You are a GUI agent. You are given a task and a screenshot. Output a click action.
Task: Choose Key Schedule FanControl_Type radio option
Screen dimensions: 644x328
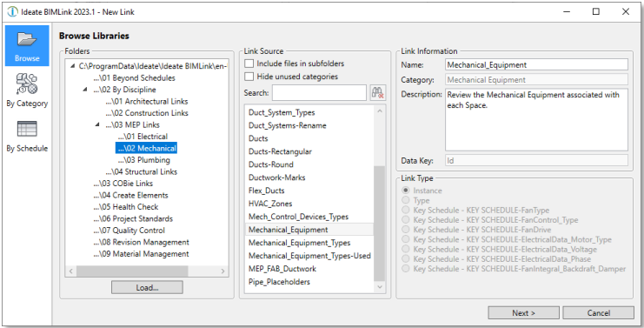(x=406, y=220)
